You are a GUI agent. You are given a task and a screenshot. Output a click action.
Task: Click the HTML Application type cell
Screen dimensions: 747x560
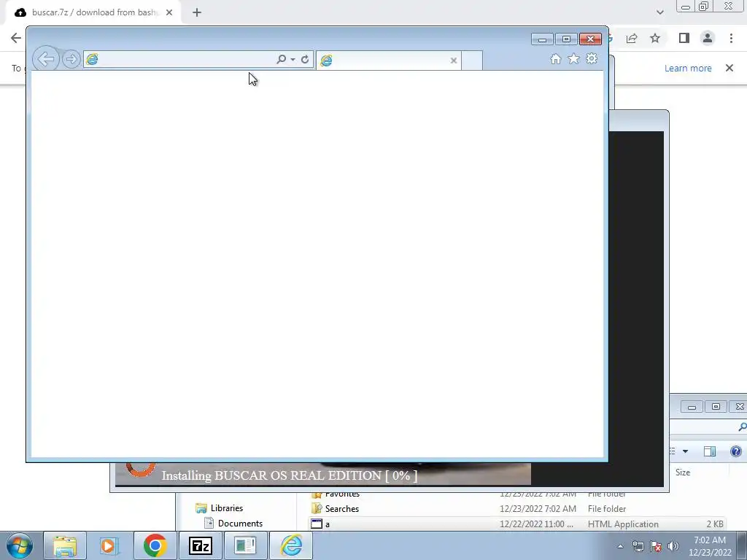(x=623, y=524)
